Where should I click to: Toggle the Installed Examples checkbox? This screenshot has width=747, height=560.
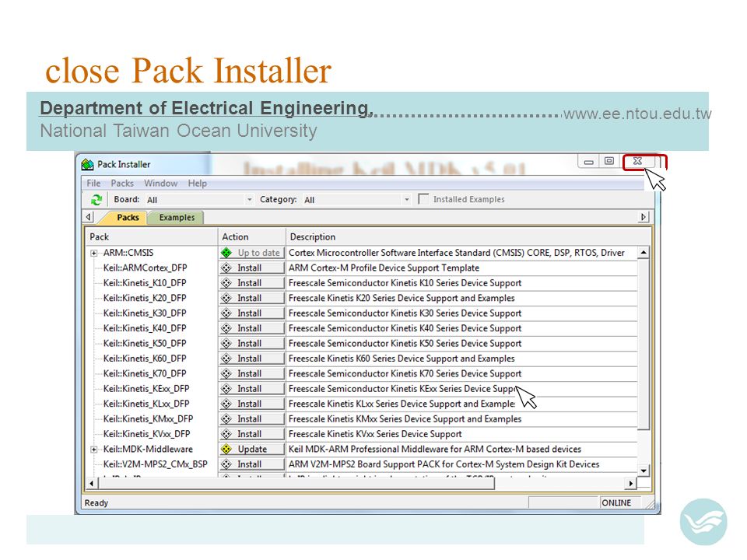[423, 199]
